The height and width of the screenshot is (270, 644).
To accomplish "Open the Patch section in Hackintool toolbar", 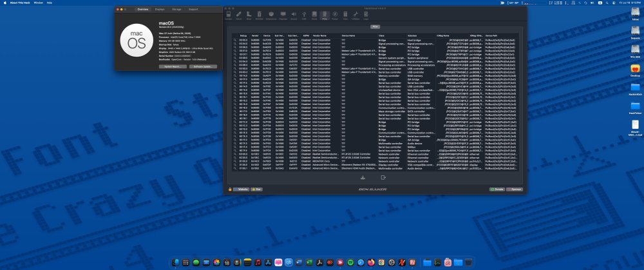I will coord(239,15).
